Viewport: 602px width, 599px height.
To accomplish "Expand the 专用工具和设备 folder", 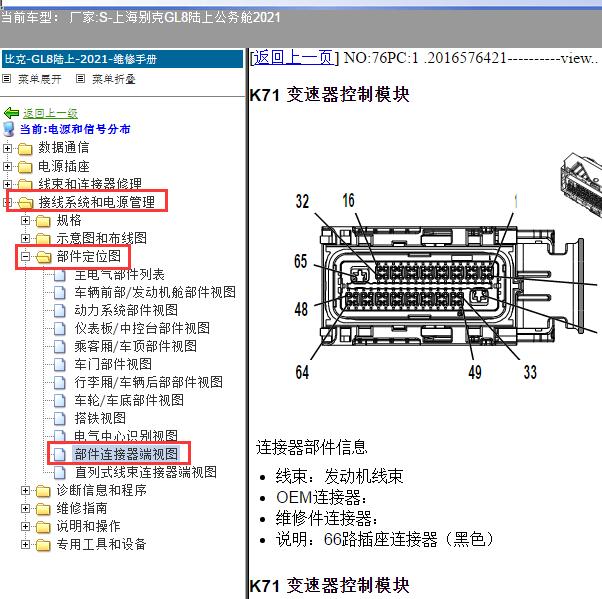I will click(25, 544).
